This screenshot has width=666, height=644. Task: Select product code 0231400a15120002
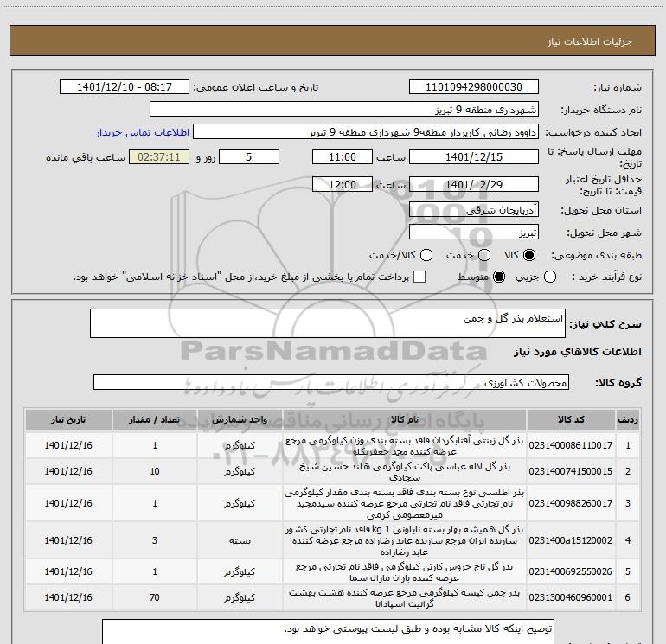coord(571,540)
